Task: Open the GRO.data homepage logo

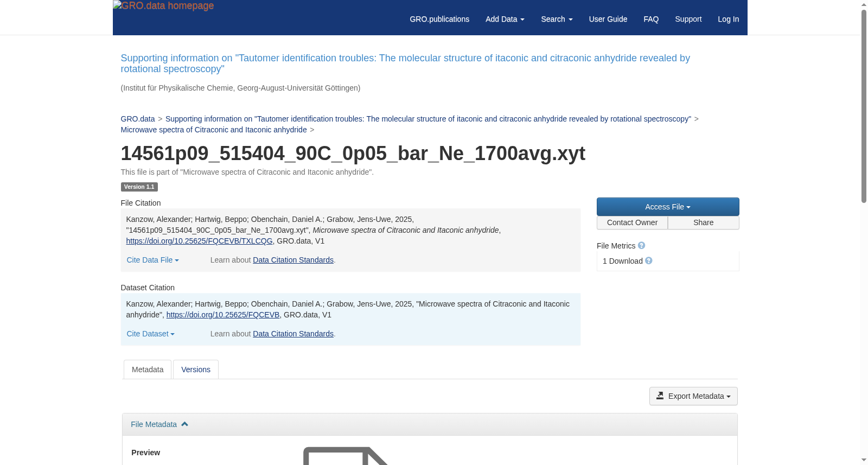Action: pyautogui.click(x=163, y=6)
